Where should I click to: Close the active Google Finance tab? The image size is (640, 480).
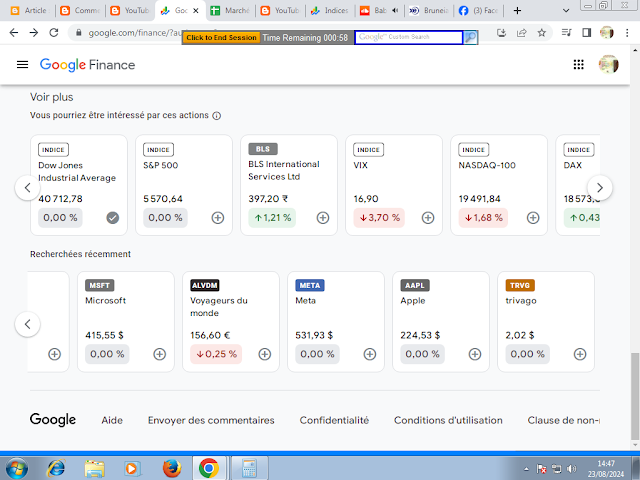196,11
